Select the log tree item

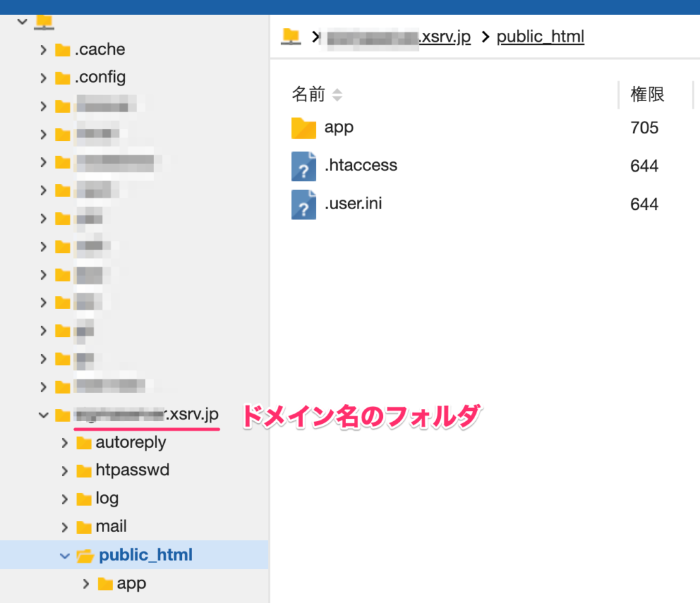pyautogui.click(x=107, y=498)
